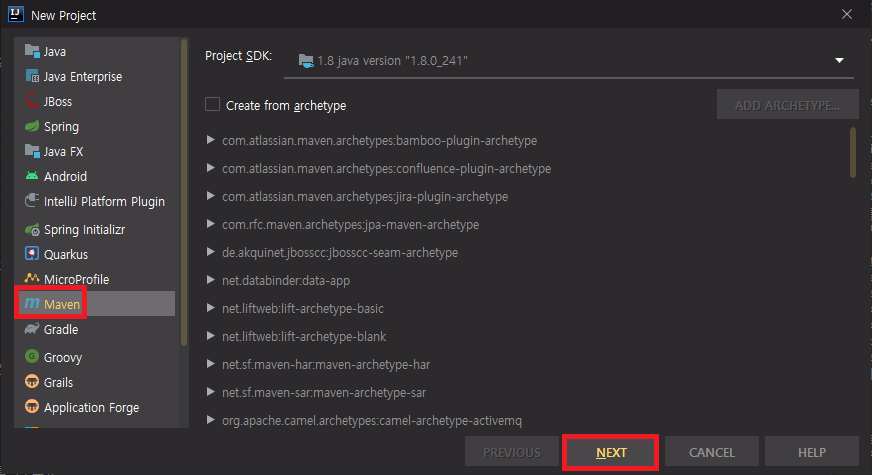Viewport: 872px width, 475px height.
Task: Click the project type list scrollbar
Action: (184, 192)
